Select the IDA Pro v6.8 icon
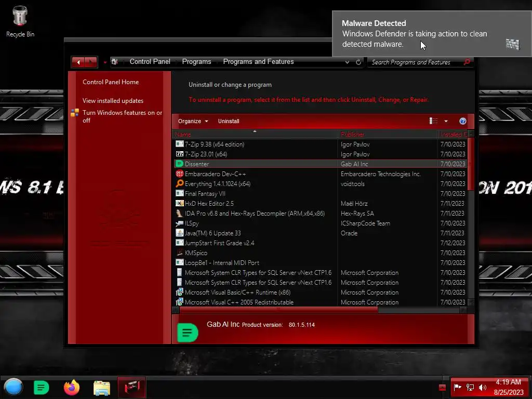 pos(179,213)
